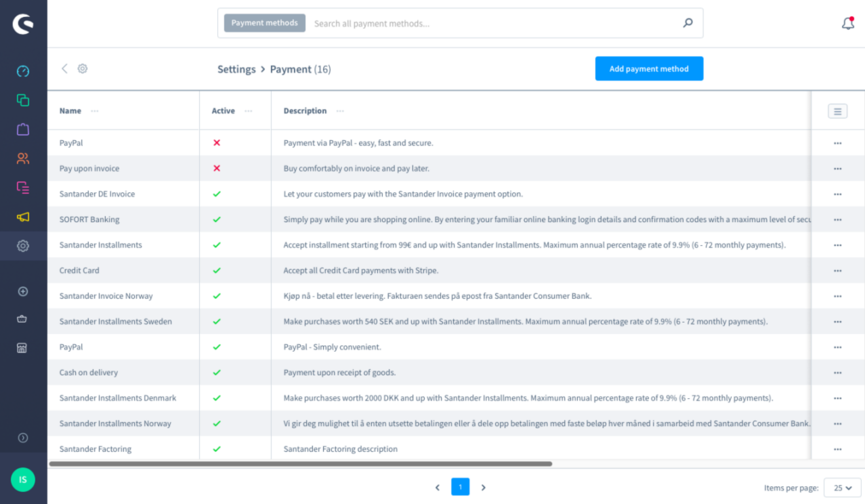Click 'PayPal - Simply convenient.' description
865x504 pixels.
(x=333, y=347)
